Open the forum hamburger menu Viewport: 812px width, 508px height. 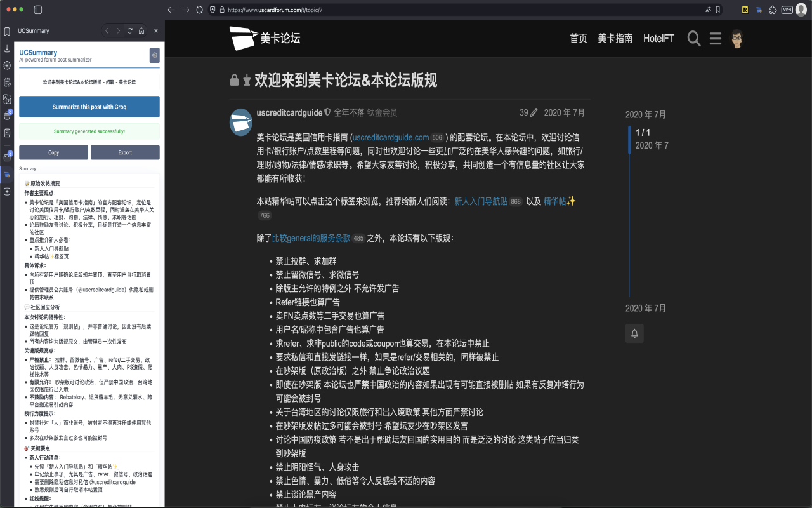pyautogui.click(x=715, y=38)
